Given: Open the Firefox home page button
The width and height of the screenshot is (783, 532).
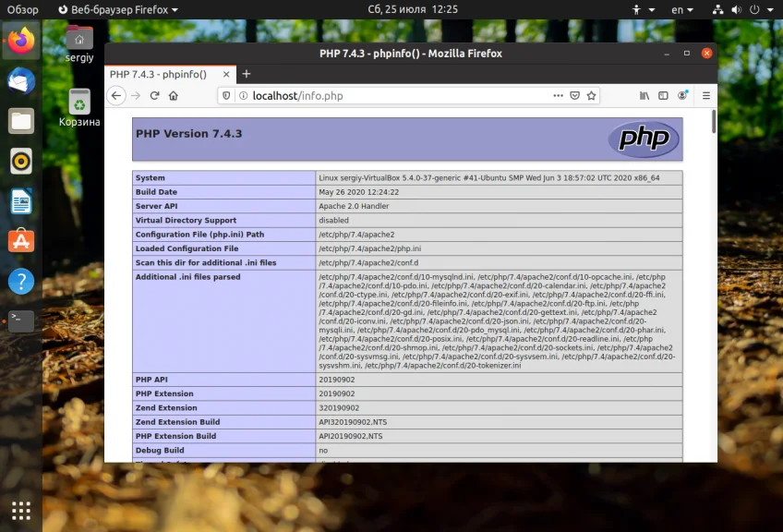Looking at the screenshot, I should point(174,95).
